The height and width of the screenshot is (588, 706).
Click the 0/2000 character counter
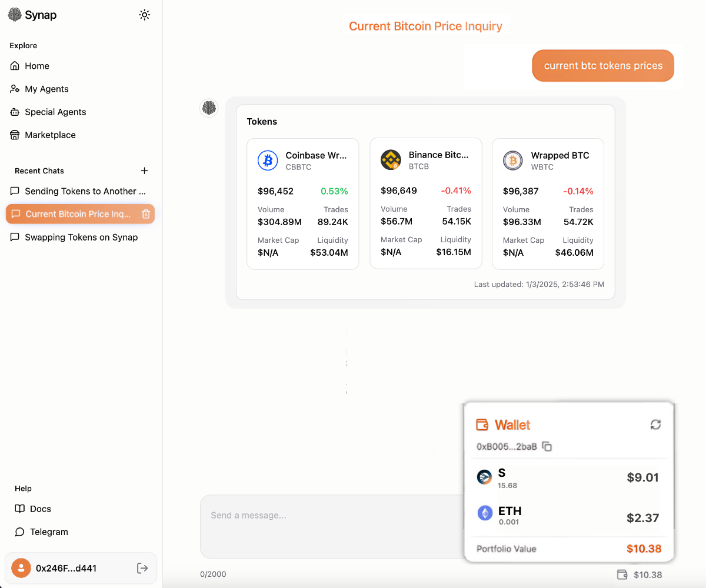[212, 574]
